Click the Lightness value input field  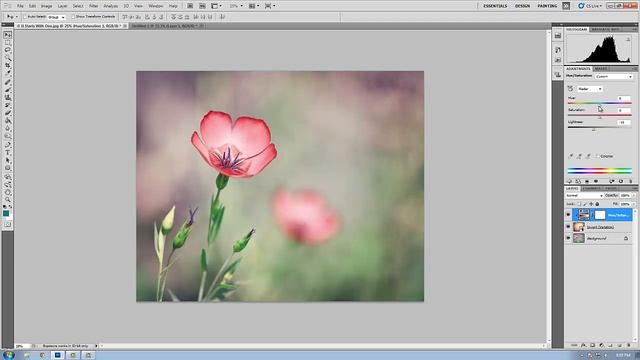point(624,122)
